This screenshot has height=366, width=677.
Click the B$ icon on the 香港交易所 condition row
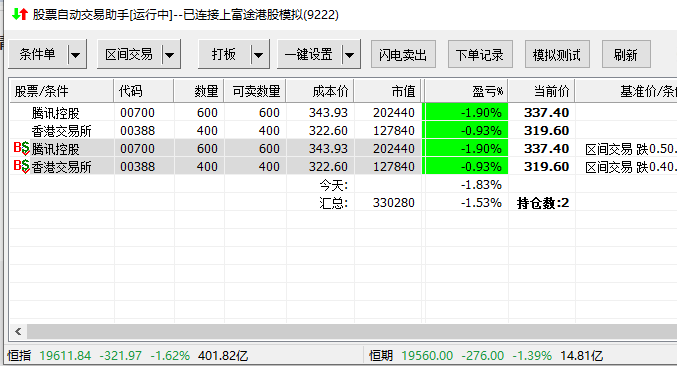[x=21, y=167]
